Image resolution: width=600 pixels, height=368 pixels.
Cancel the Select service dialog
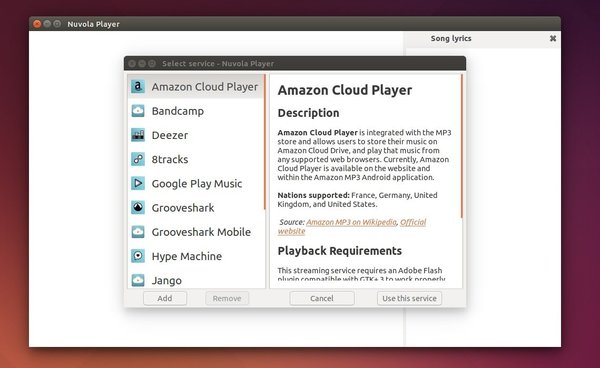(x=322, y=298)
